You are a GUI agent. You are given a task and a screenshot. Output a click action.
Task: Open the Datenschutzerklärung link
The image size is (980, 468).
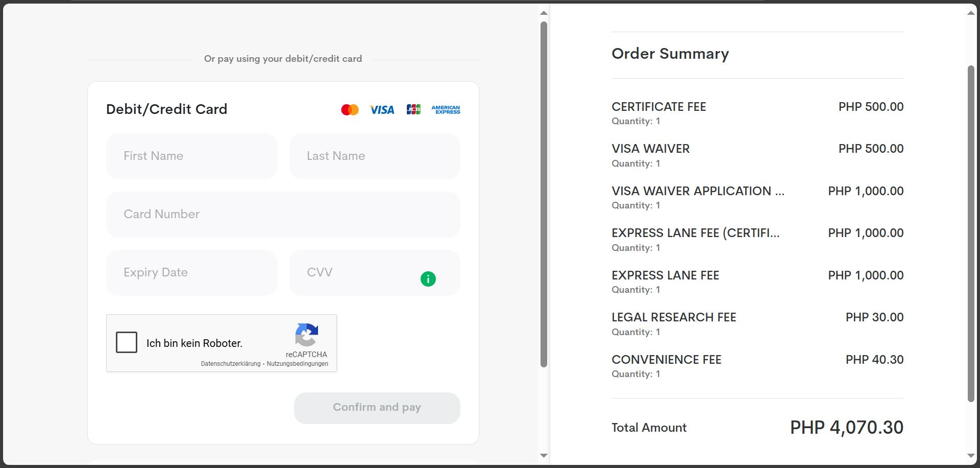point(230,364)
